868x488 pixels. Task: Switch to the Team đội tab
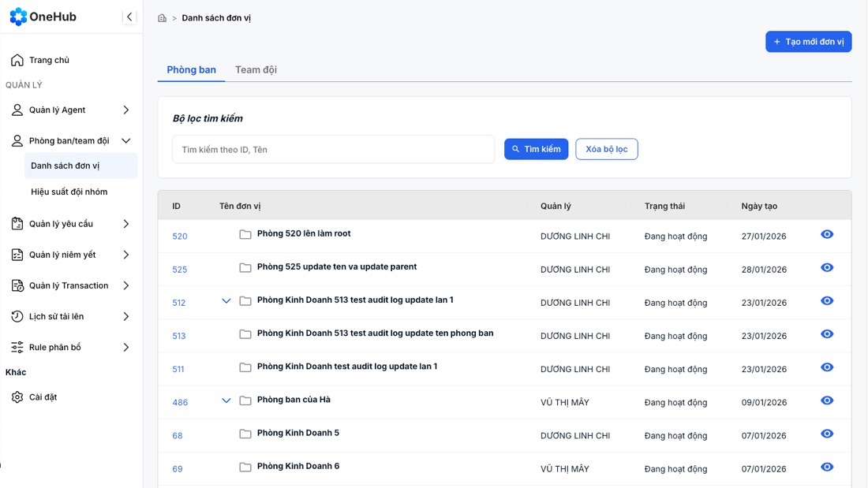coord(256,69)
